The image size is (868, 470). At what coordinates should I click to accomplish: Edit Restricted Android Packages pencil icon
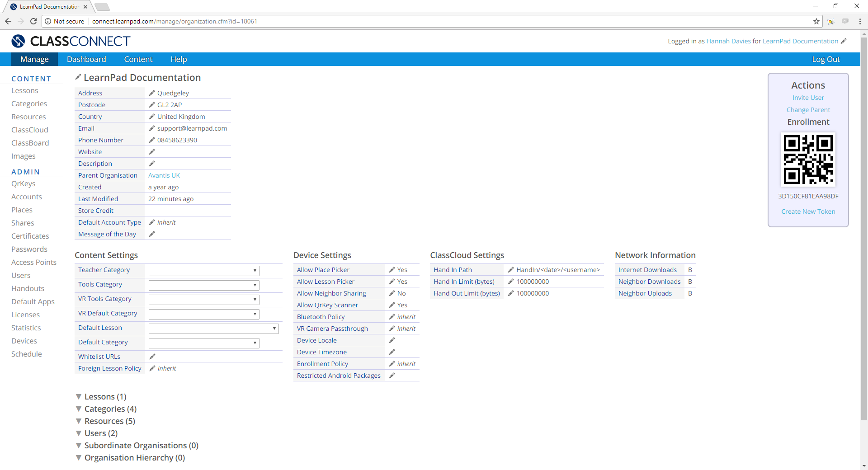tap(392, 376)
